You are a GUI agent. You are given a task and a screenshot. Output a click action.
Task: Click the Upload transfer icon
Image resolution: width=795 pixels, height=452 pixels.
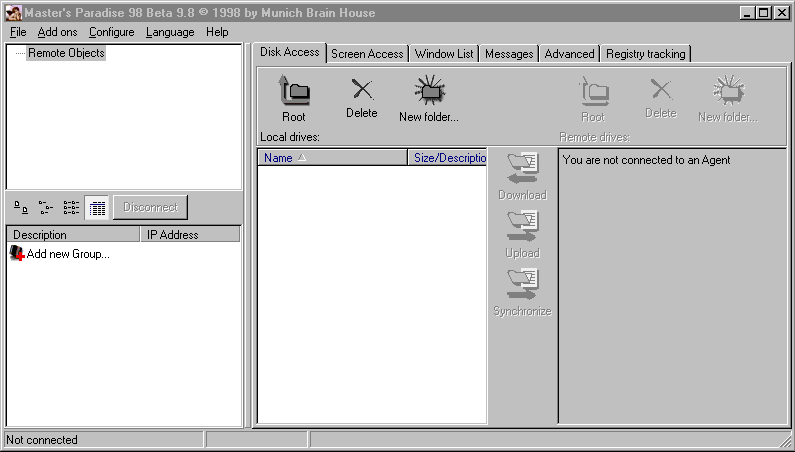coord(522,225)
